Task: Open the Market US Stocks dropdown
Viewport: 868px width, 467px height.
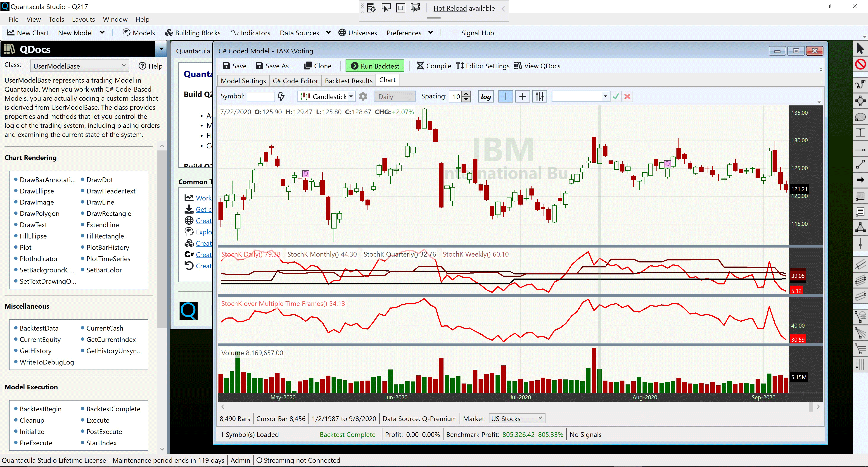Action: point(517,418)
